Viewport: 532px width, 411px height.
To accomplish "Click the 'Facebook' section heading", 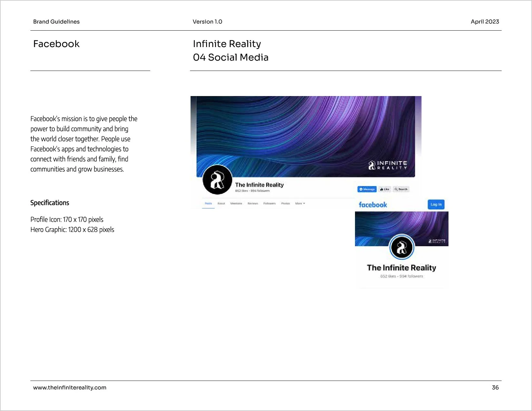I will [56, 44].
